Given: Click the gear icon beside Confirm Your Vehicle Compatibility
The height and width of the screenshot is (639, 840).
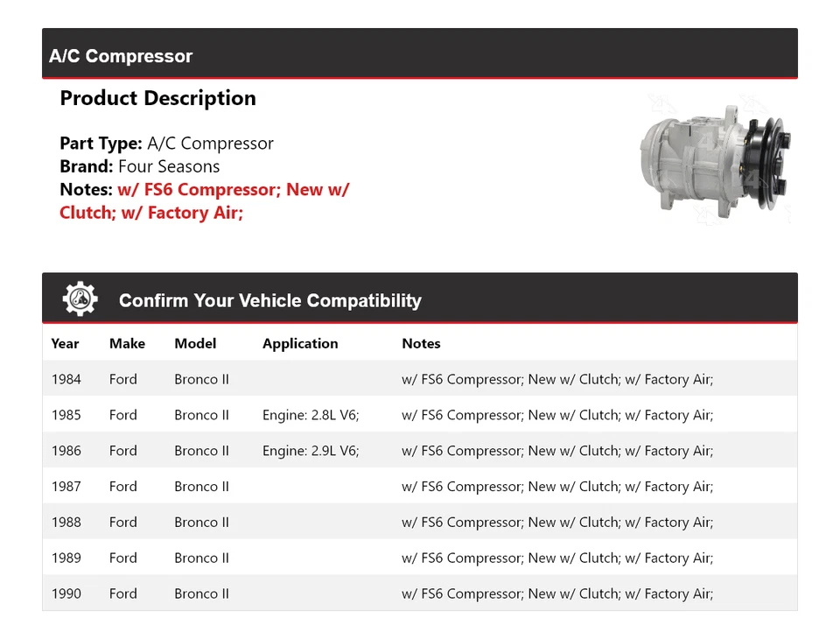Looking at the screenshot, I should pyautogui.click(x=80, y=299).
